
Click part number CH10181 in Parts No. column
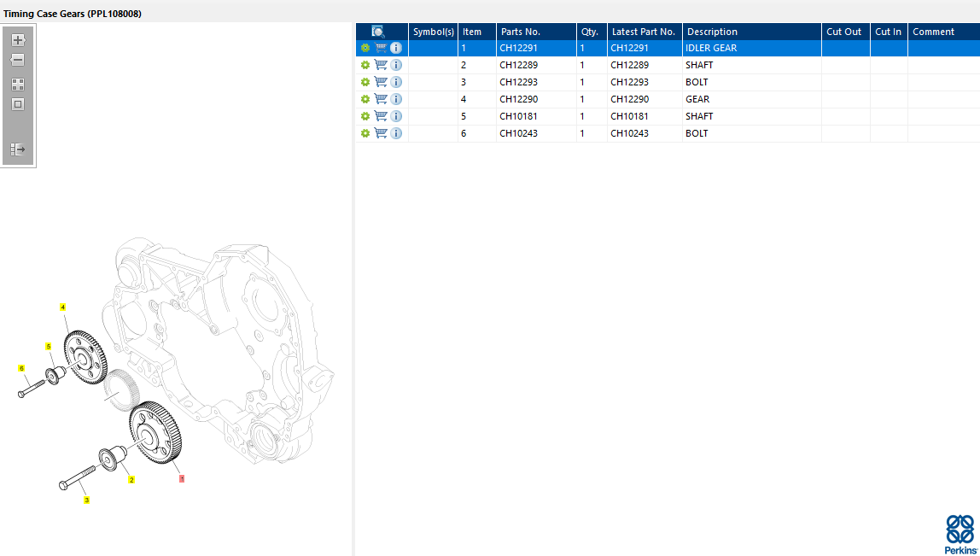tap(519, 116)
